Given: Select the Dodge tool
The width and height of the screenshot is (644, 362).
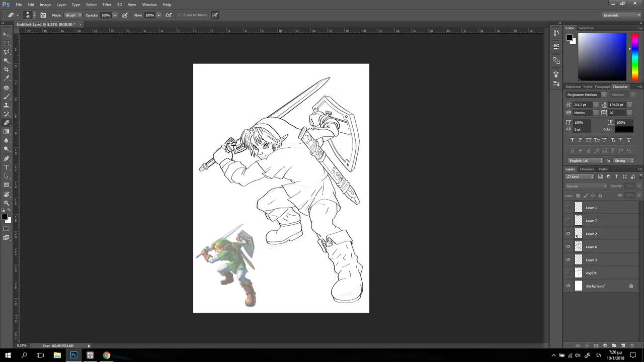Looking at the screenshot, I should pyautogui.click(x=7, y=149).
